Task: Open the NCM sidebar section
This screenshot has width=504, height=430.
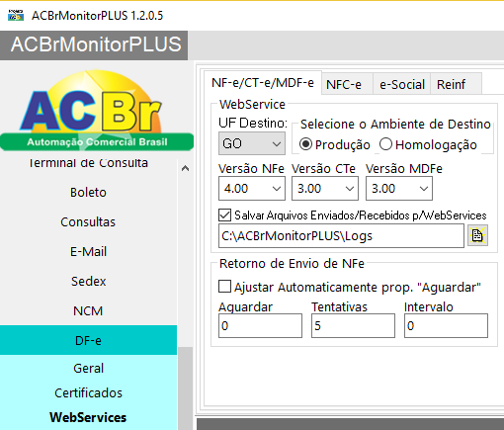Action: (x=88, y=310)
